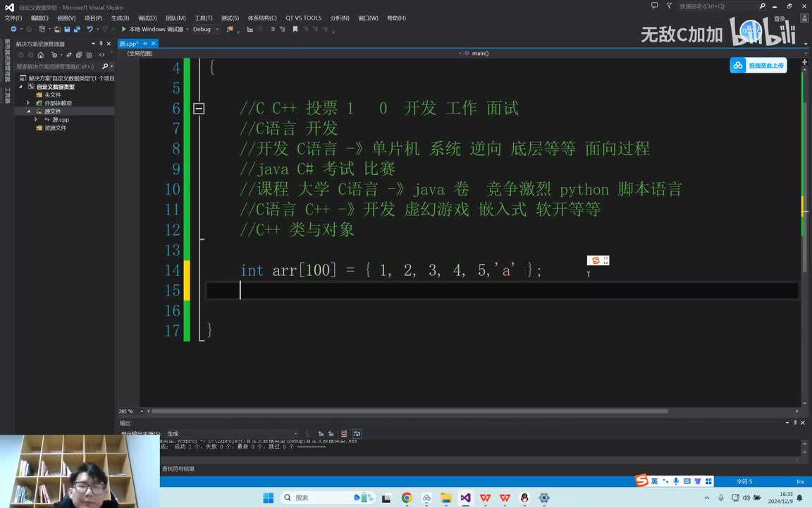Click the 拖拽至此上传 upload button
Screen dimensions: 812x508
pyautogui.click(x=758, y=66)
